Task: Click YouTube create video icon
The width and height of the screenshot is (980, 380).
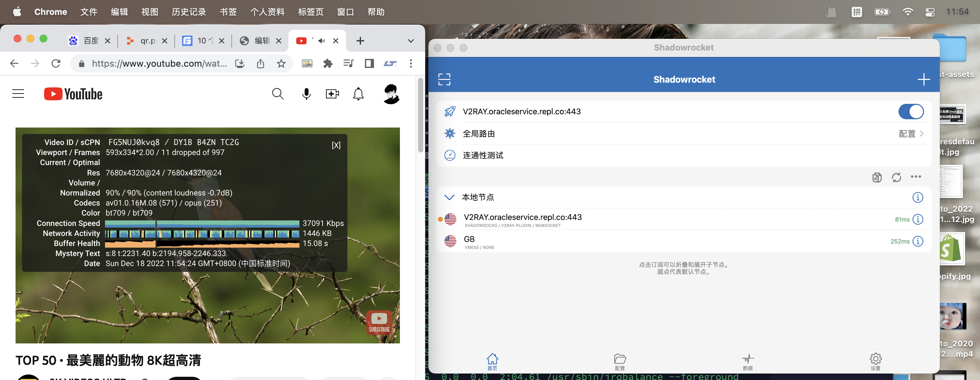Action: coord(332,94)
